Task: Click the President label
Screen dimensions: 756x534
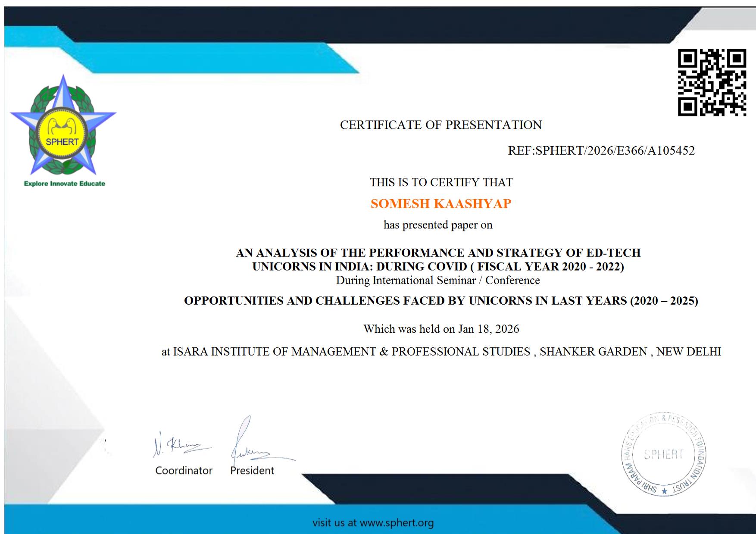Action: [x=252, y=471]
